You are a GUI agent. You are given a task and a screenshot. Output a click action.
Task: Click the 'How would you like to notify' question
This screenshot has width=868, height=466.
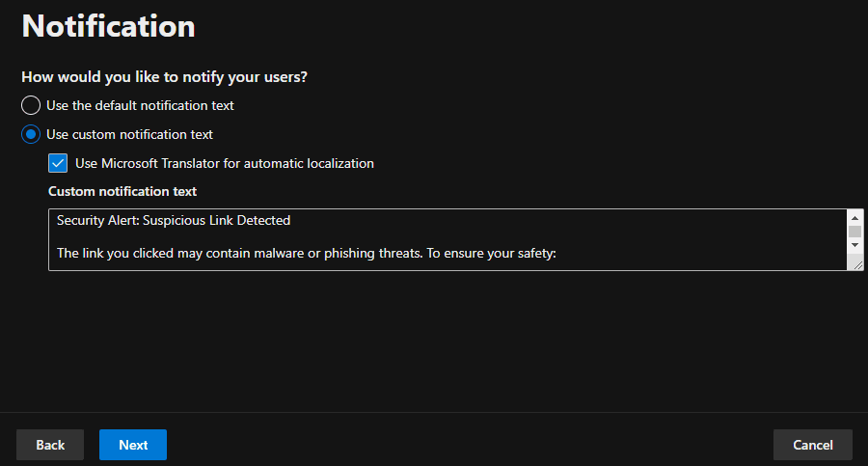click(x=171, y=76)
